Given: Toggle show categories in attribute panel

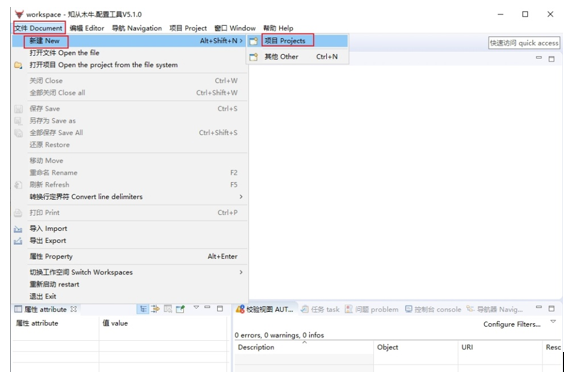Looking at the screenshot, I should (x=143, y=309).
